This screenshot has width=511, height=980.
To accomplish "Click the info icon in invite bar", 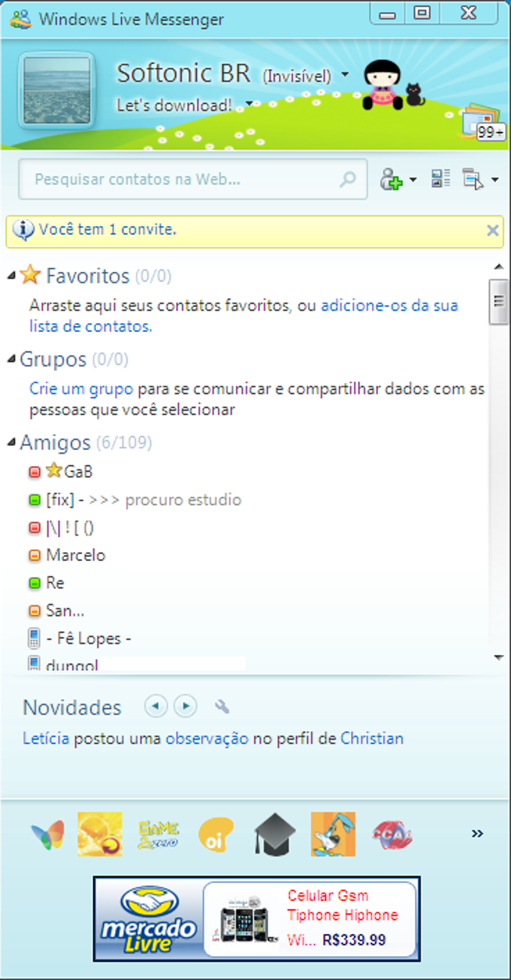I will (x=23, y=230).
